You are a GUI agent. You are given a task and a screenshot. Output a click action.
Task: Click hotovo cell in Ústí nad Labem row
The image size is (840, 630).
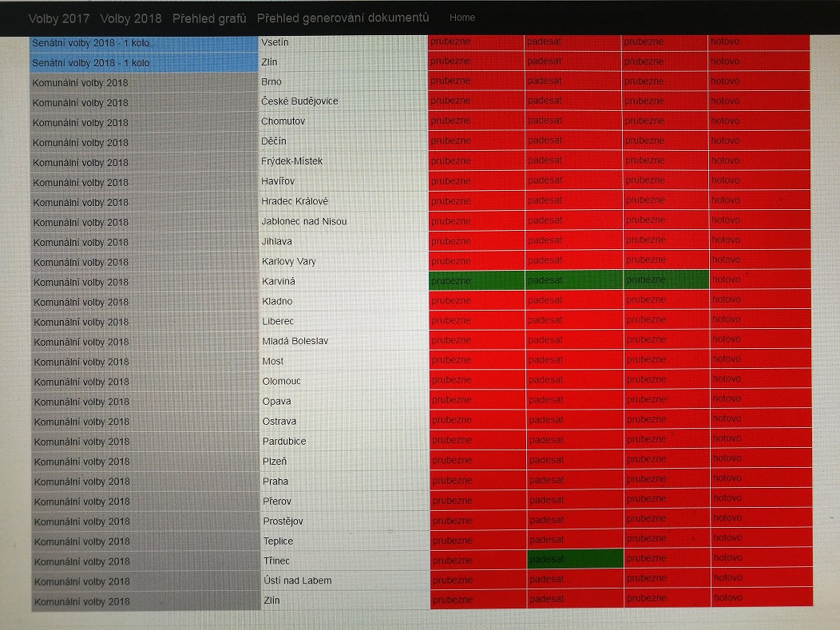point(762,578)
